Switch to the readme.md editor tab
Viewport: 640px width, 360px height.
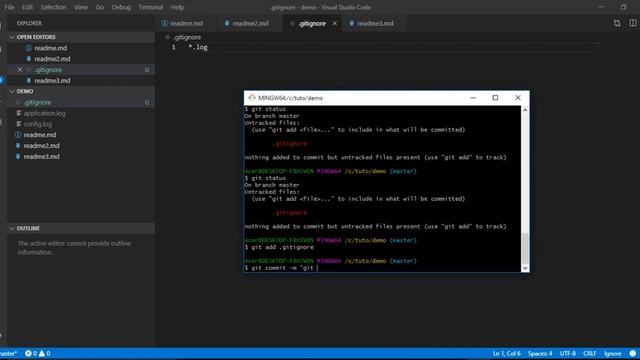point(187,23)
